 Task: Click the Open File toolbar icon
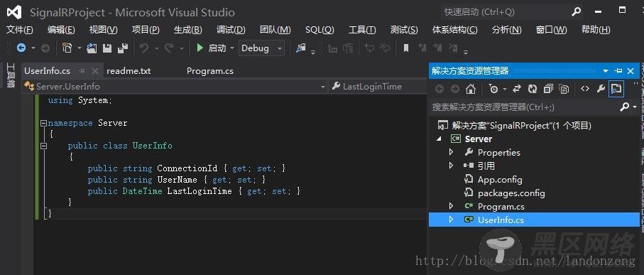pos(92,48)
